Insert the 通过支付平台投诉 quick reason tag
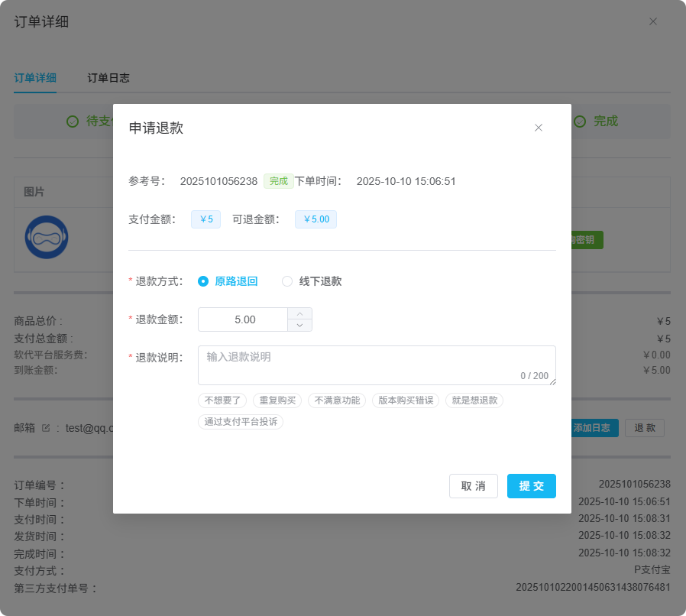This screenshot has height=616, width=686. point(241,422)
